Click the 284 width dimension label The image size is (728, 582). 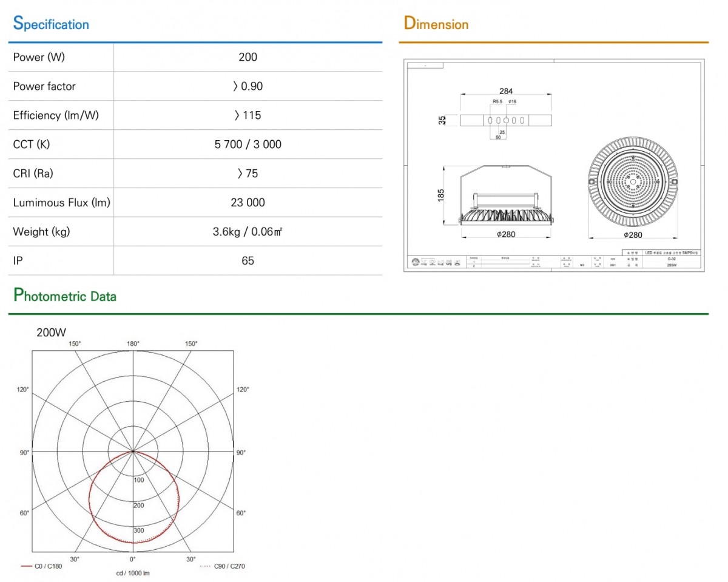pyautogui.click(x=506, y=91)
